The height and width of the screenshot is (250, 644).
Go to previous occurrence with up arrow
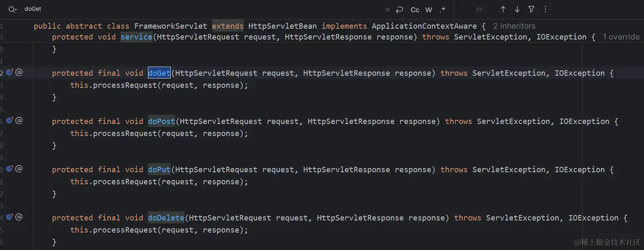click(x=502, y=9)
